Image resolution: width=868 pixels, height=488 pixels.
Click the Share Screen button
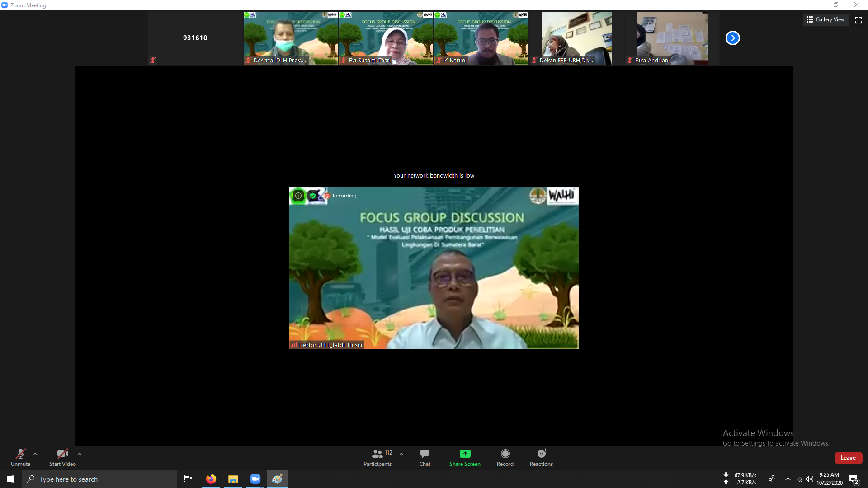pos(464,457)
